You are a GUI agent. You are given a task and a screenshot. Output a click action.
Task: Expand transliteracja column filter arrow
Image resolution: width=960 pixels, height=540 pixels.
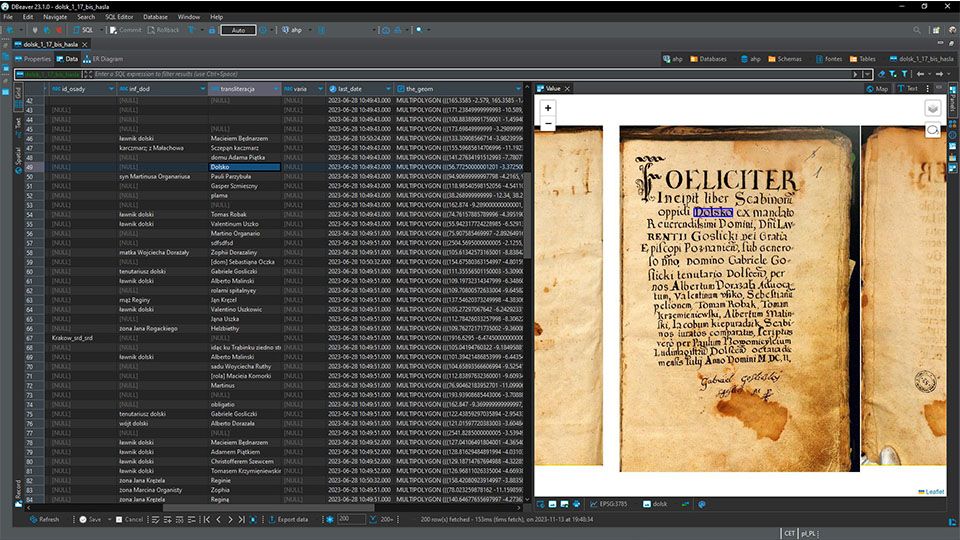pos(276,88)
